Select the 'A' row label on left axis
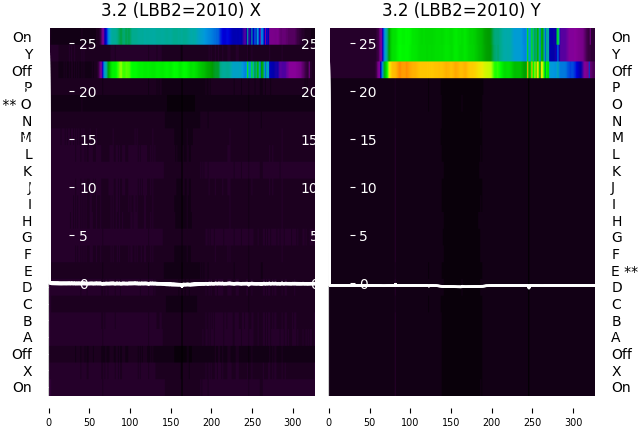640x440 pixels. (x=27, y=338)
